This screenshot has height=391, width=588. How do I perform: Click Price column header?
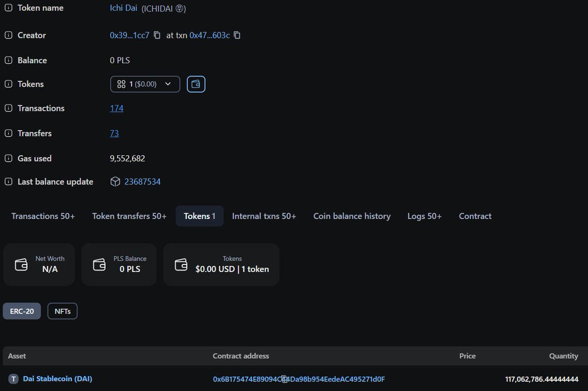(x=467, y=356)
